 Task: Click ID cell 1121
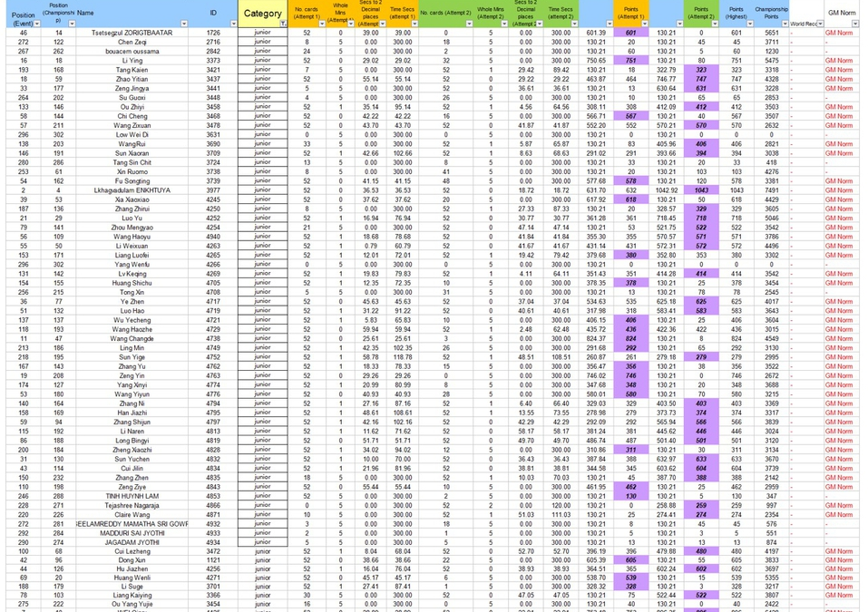[x=213, y=560]
